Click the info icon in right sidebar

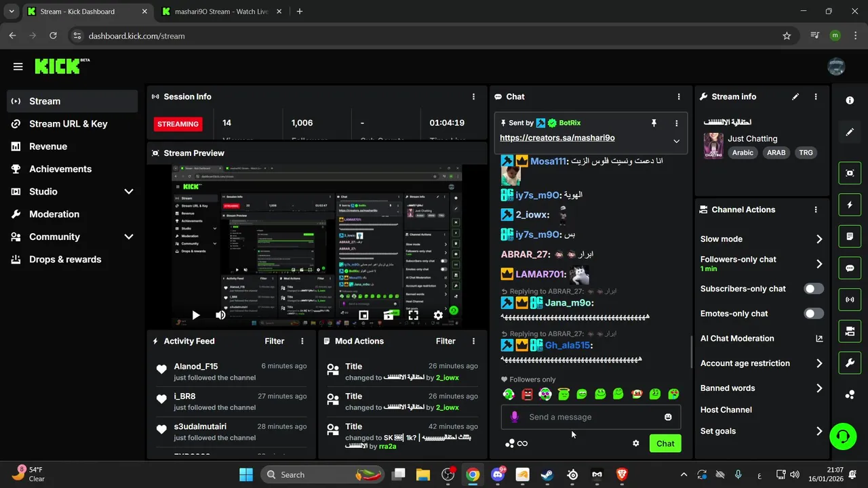(850, 100)
